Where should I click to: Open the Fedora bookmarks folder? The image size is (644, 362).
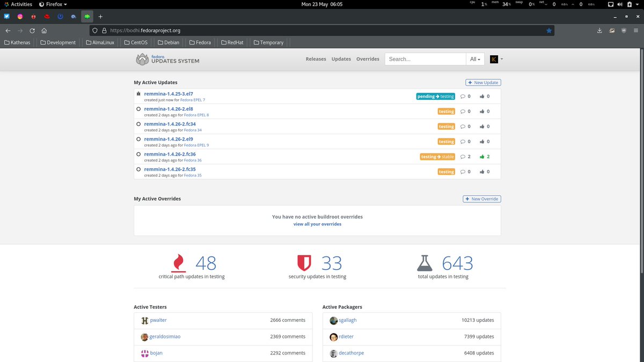coord(199,42)
